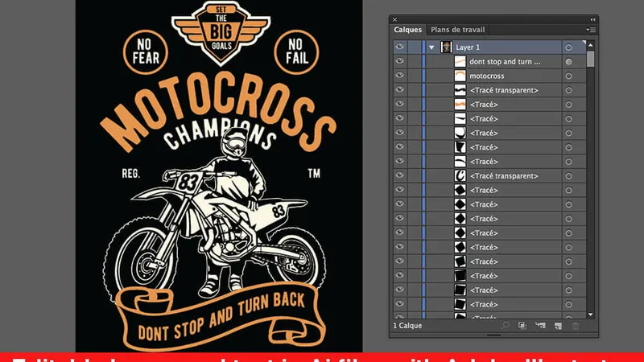The width and height of the screenshot is (644, 362).
Task: Select the NO FEAR badge in the artwork
Action: (146, 52)
